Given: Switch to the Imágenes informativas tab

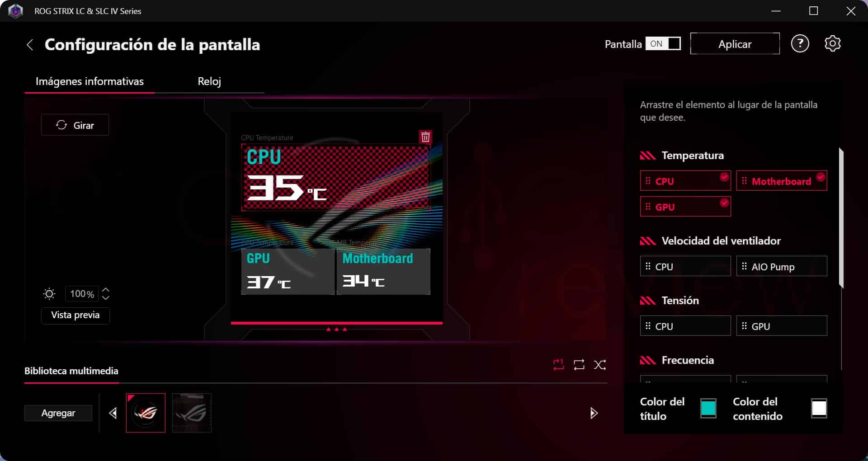Looking at the screenshot, I should (90, 81).
